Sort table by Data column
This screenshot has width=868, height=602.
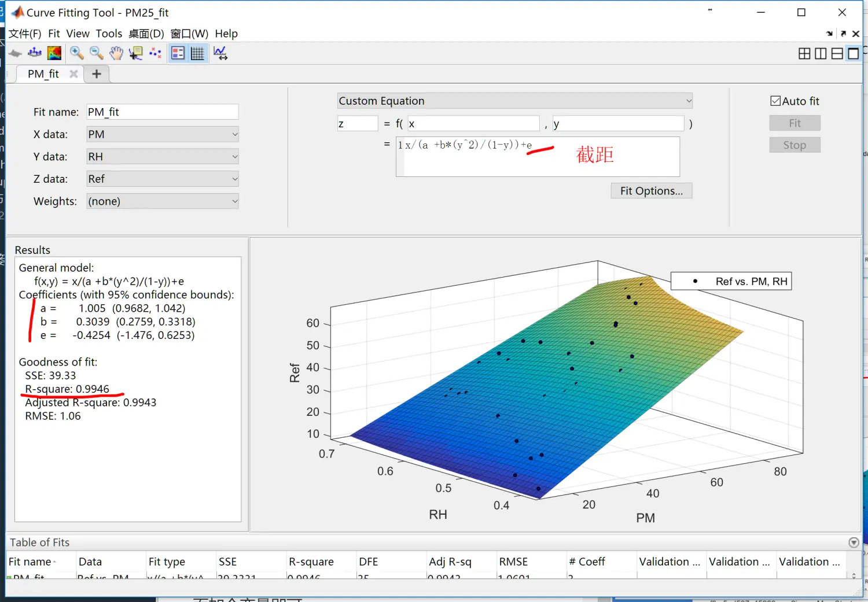pyautogui.click(x=110, y=562)
